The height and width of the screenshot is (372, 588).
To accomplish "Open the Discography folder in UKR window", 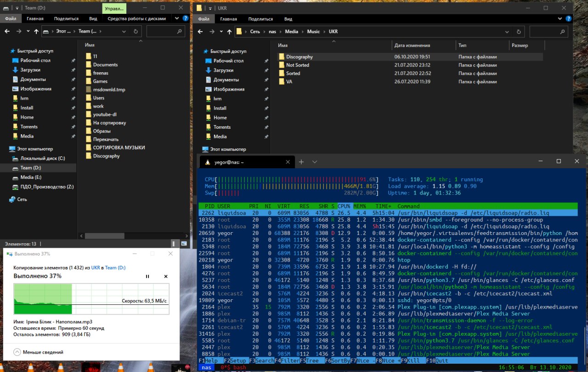I will click(299, 57).
